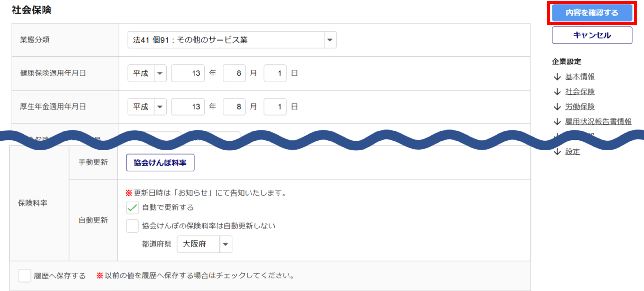Image resolution: width=644 pixels, height=291 pixels.
Task: Open the 雇用状況報告書情報 link
Action: pyautogui.click(x=598, y=121)
